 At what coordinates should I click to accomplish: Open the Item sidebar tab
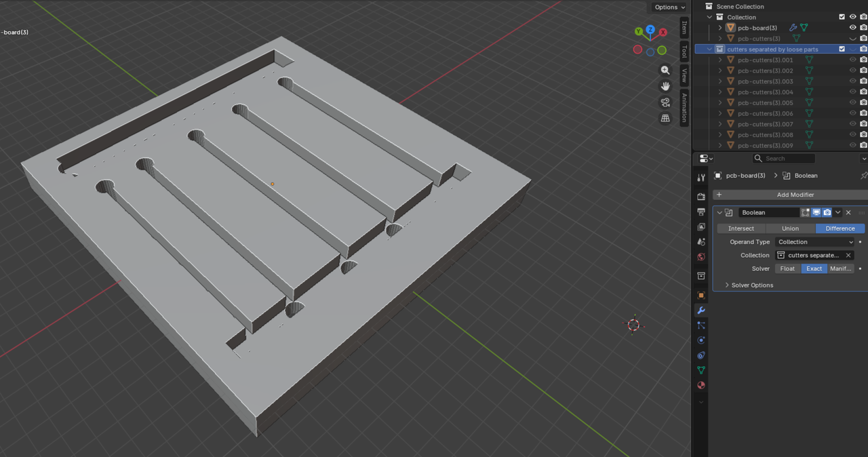[684, 28]
